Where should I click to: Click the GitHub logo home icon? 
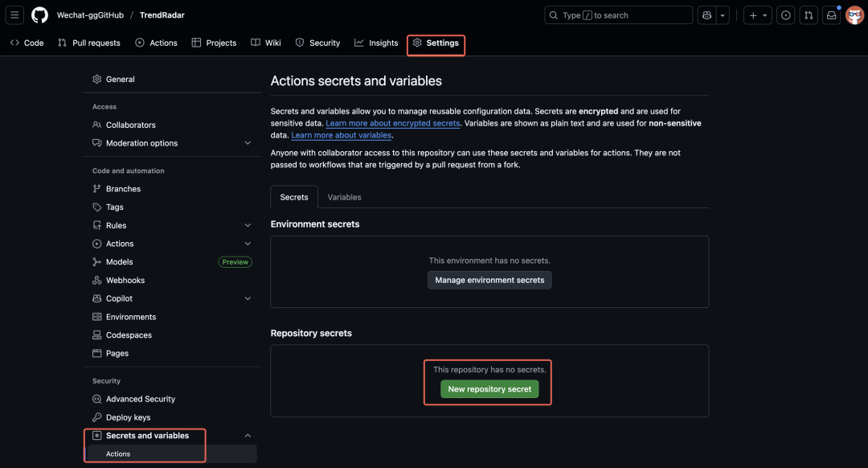click(39, 14)
